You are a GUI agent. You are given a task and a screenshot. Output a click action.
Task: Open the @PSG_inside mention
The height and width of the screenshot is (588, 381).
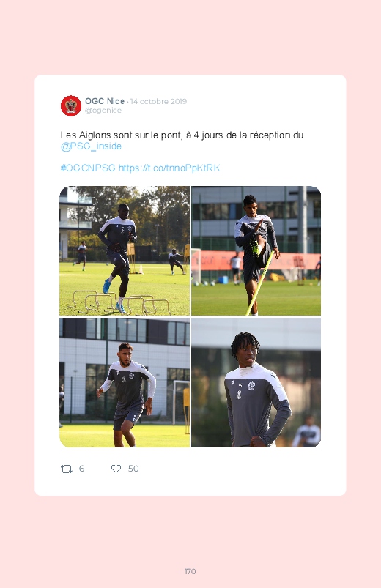tap(91, 146)
